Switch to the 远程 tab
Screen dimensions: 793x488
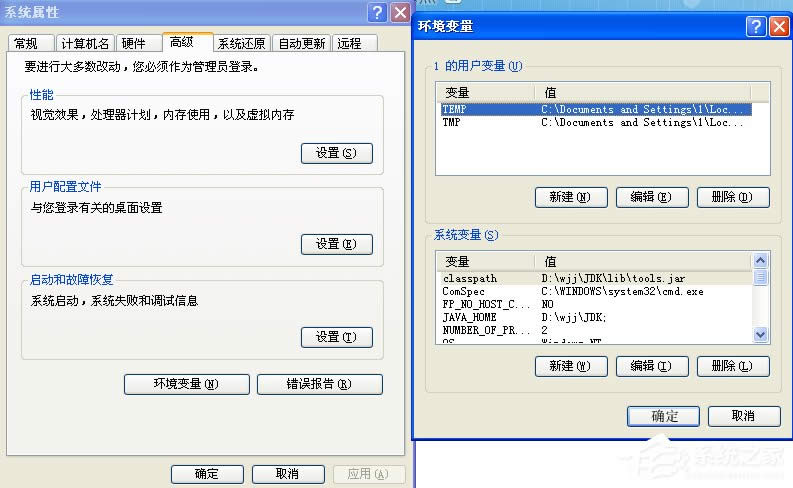click(x=350, y=43)
